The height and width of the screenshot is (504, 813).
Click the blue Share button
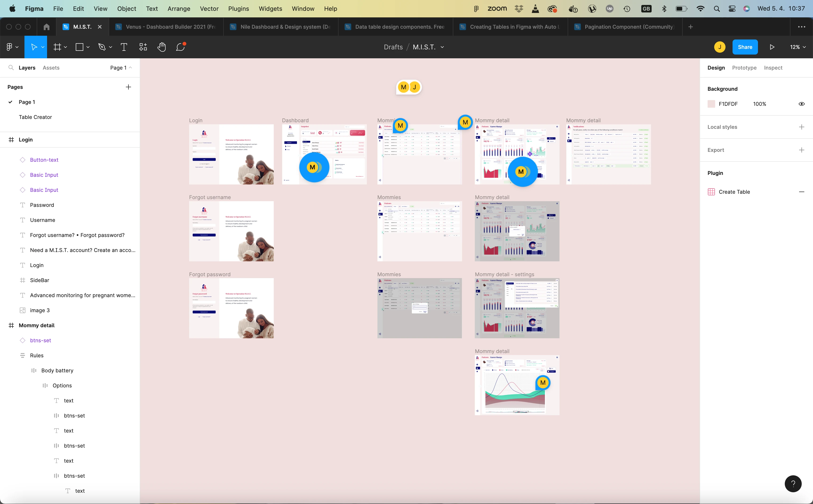tap(745, 47)
